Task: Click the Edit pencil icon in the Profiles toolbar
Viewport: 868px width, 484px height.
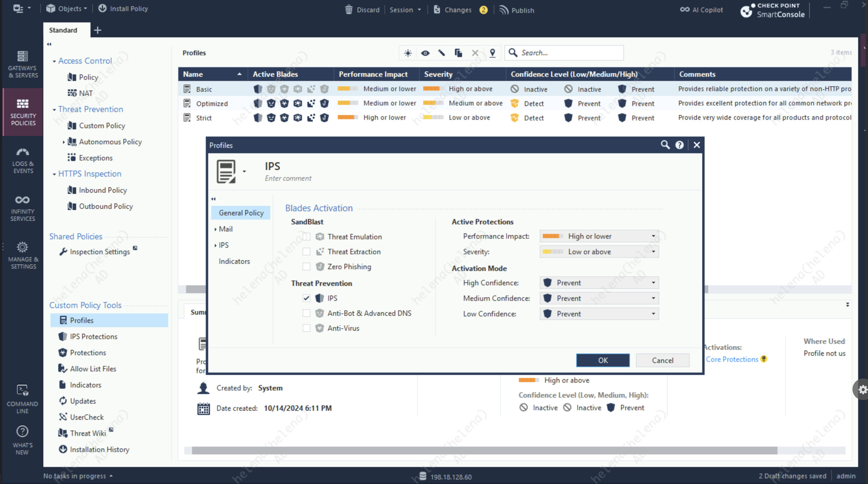Action: [441, 53]
